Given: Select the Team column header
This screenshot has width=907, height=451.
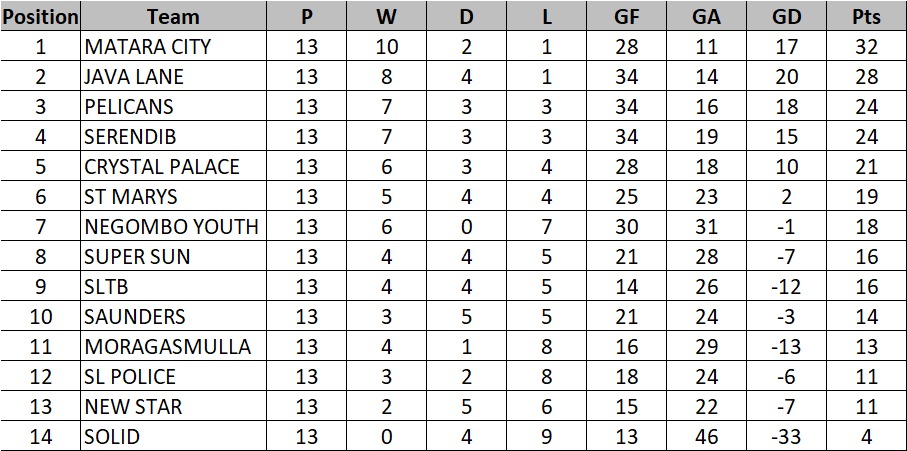Looking at the screenshot, I should (x=174, y=16).
